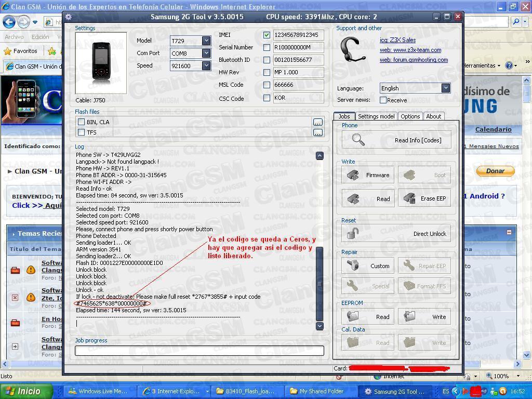Click the Internet Explorer back arrow
532x399 pixels.
(9, 22)
